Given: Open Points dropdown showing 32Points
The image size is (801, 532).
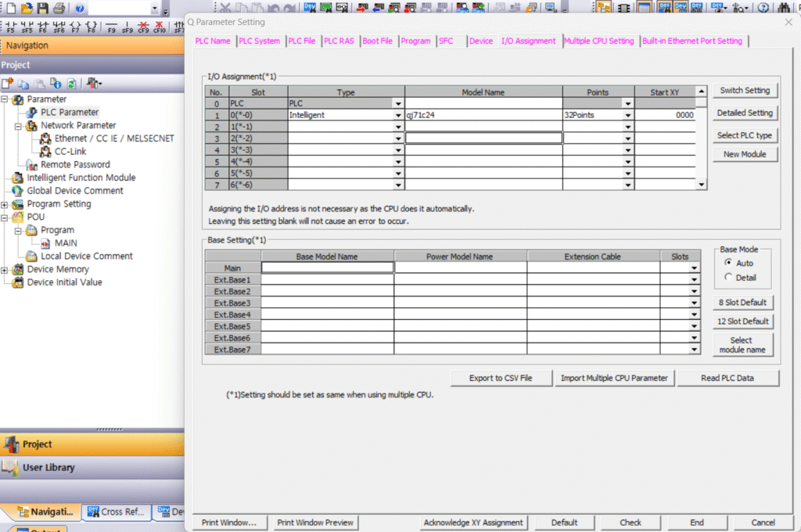Looking at the screenshot, I should point(627,115).
